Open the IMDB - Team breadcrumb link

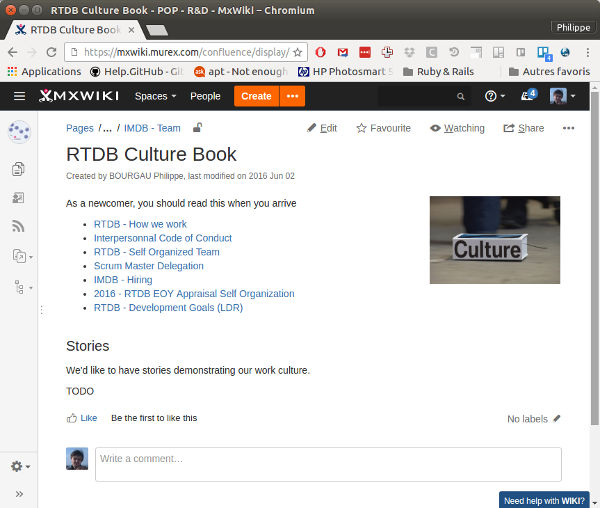click(152, 128)
